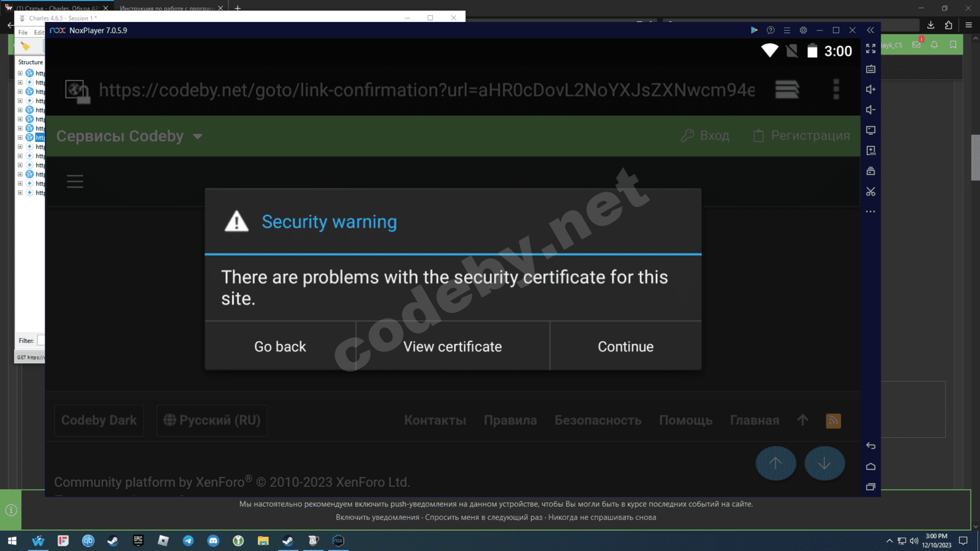The image size is (980, 551).
Task: Open the File menu in Charles
Action: [x=23, y=32]
